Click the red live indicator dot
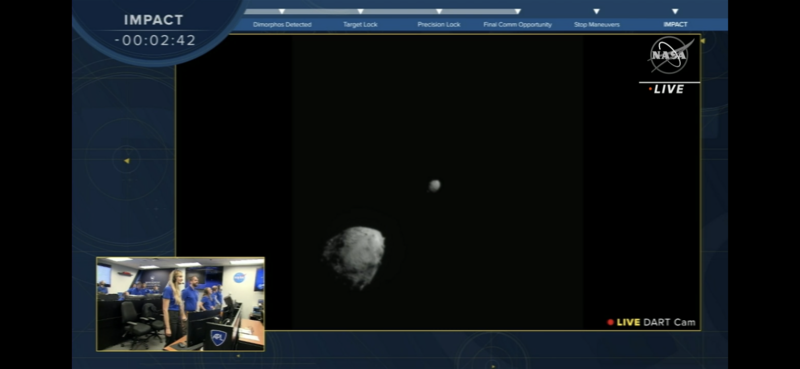Viewport: 800px width, 369px height. click(x=610, y=323)
